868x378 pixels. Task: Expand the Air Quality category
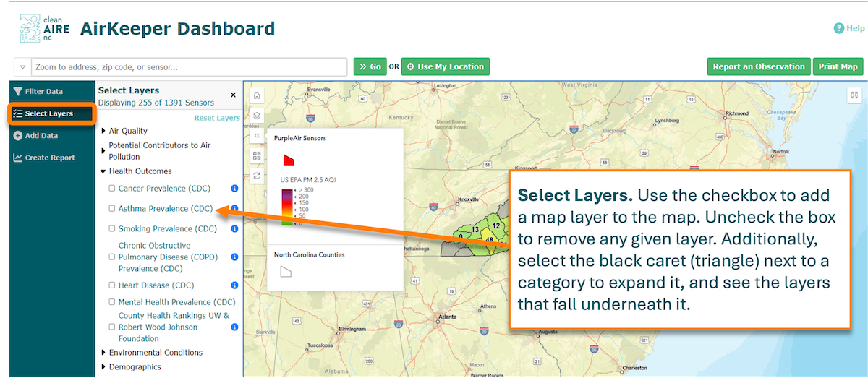click(x=103, y=132)
